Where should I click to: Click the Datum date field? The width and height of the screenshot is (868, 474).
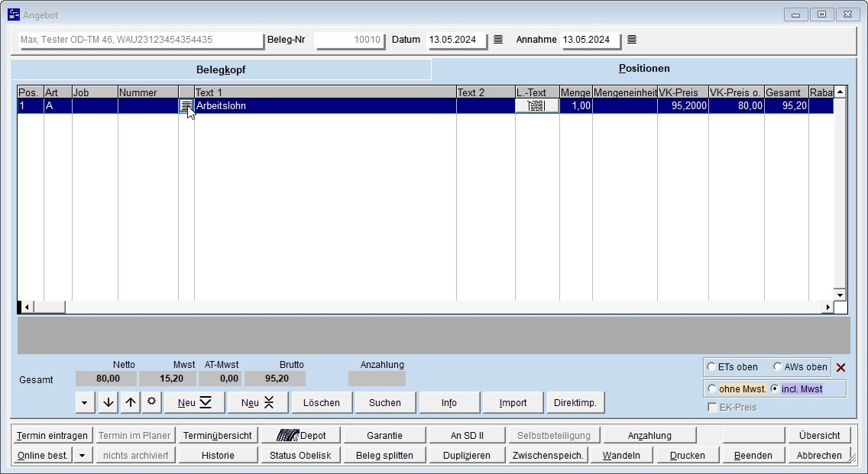coord(457,40)
